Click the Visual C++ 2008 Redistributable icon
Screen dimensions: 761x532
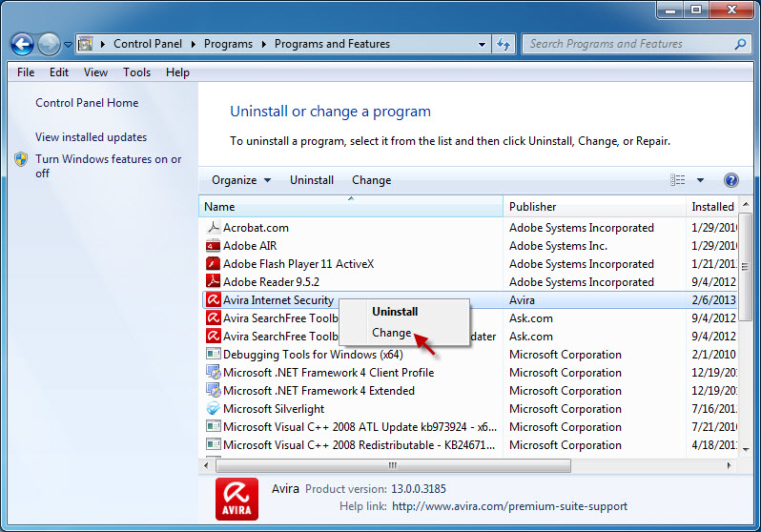coord(213,444)
